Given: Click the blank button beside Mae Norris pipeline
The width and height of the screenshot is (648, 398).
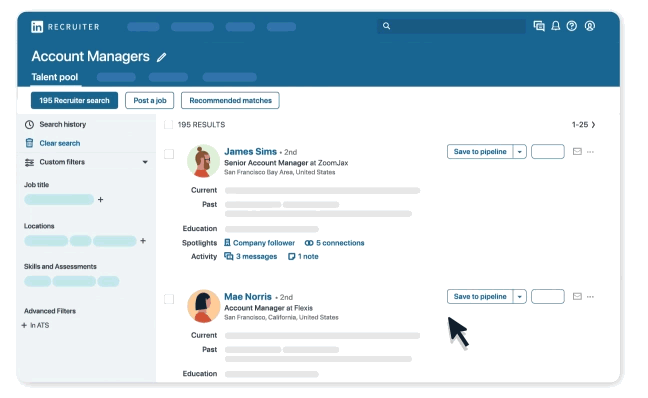Looking at the screenshot, I should [548, 296].
